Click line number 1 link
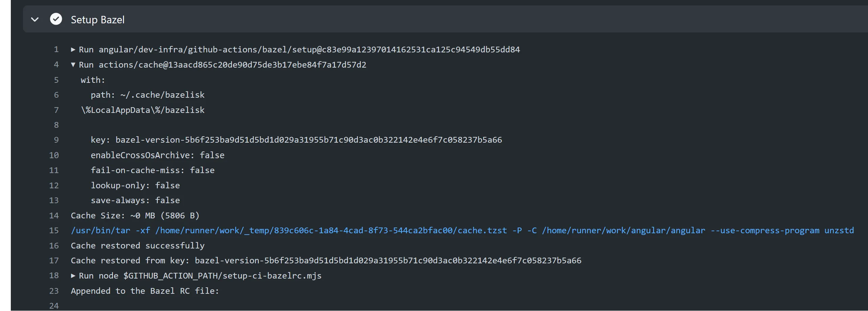This screenshot has width=868, height=311. coord(56,50)
